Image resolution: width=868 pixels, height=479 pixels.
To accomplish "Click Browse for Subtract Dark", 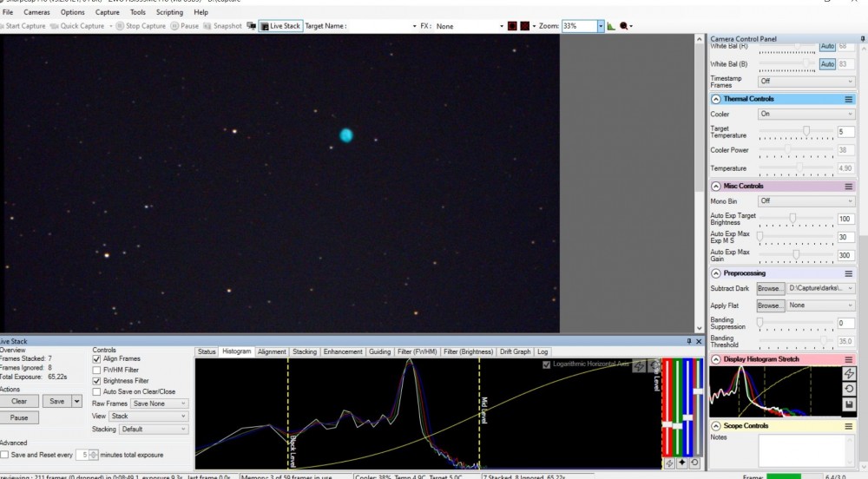I will (x=771, y=289).
